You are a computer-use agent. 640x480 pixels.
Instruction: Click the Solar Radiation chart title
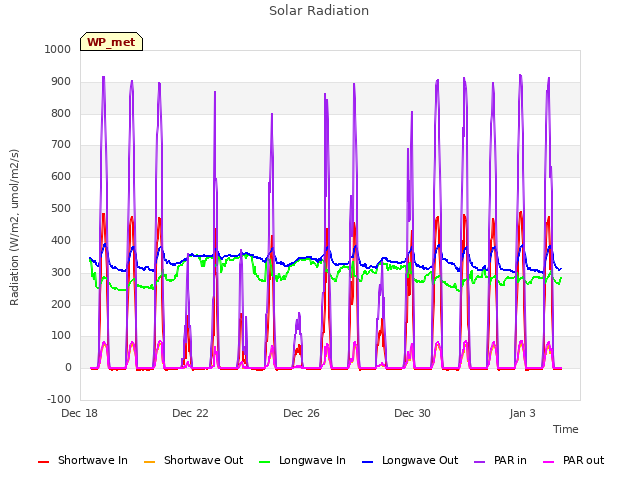point(319,11)
